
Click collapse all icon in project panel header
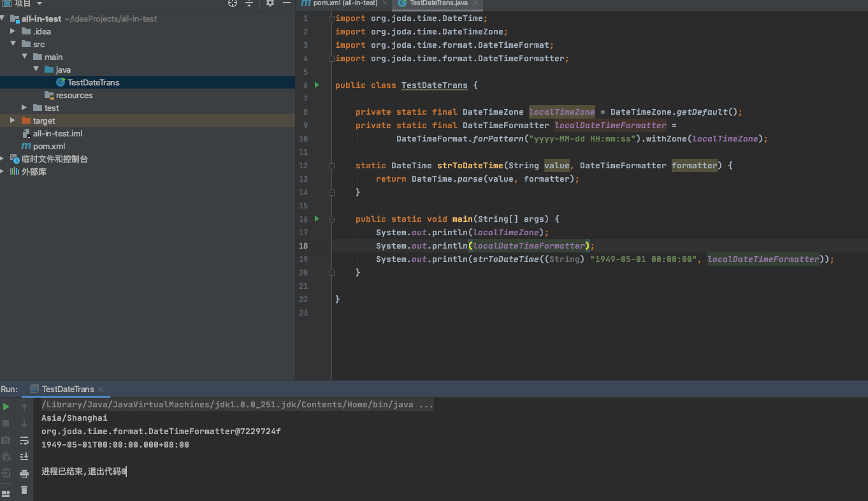pyautogui.click(x=249, y=3)
